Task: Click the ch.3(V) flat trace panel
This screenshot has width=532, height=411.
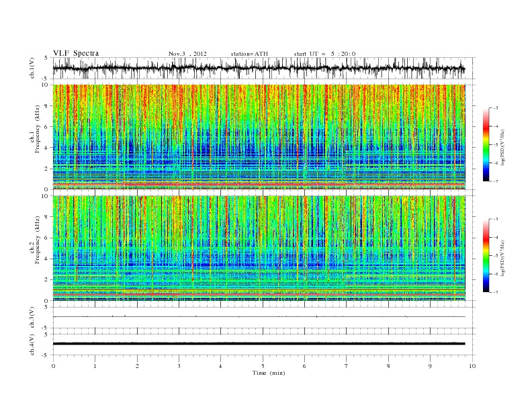Action: (263, 318)
